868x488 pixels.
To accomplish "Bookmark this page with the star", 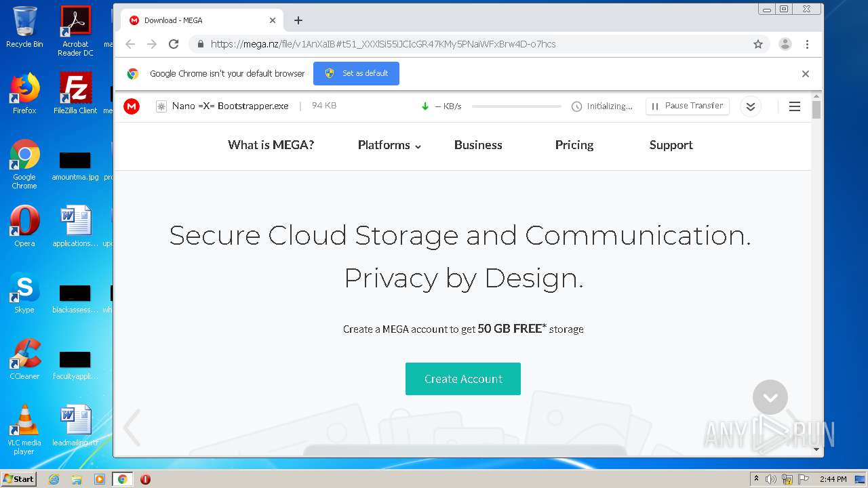I will [x=758, y=44].
